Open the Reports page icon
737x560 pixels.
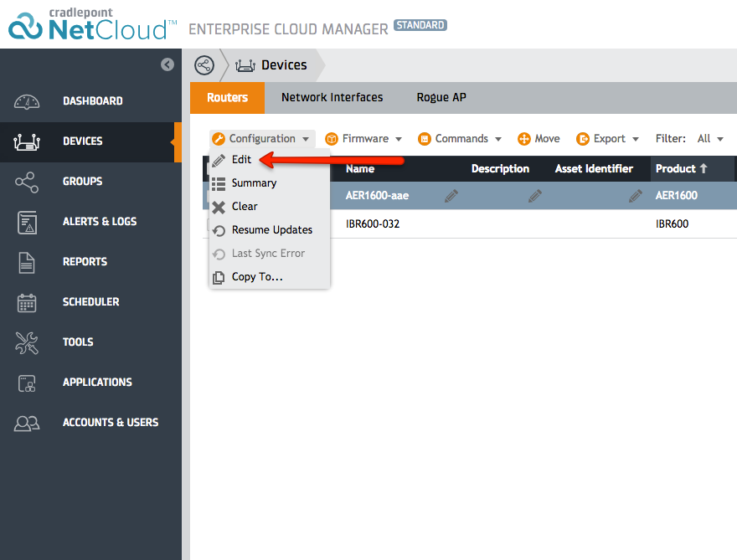tap(27, 263)
